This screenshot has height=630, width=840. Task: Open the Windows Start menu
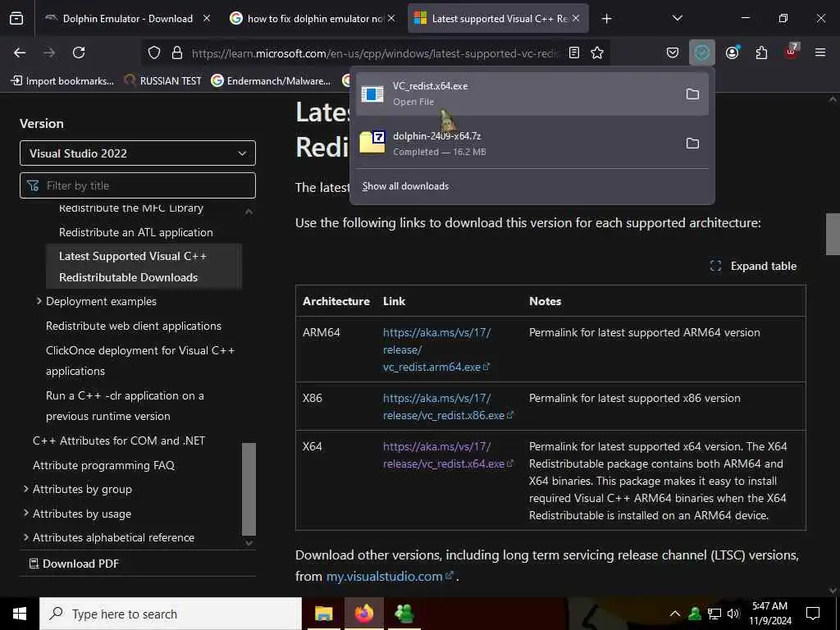pyautogui.click(x=20, y=614)
